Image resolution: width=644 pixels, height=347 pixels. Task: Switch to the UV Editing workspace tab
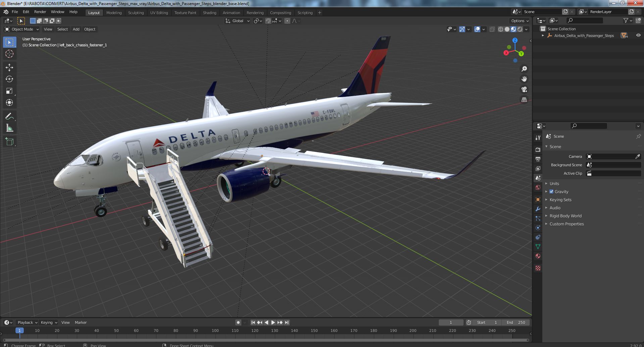pyautogui.click(x=159, y=13)
